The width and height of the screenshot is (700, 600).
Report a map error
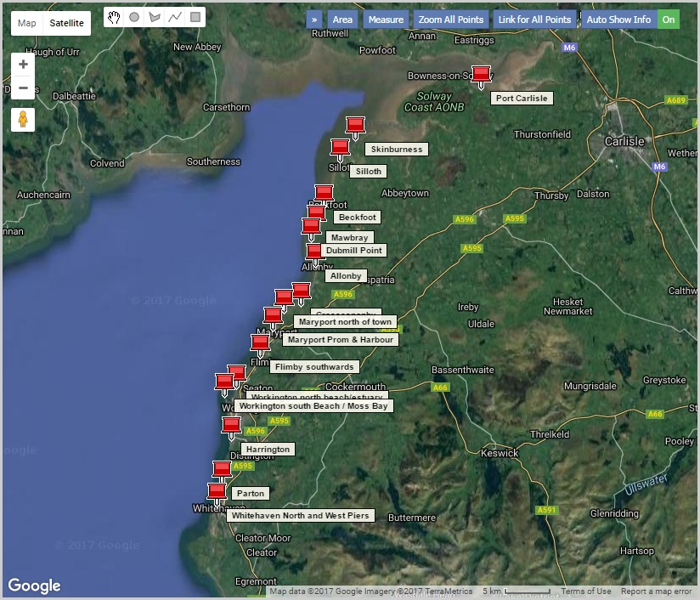(658, 590)
